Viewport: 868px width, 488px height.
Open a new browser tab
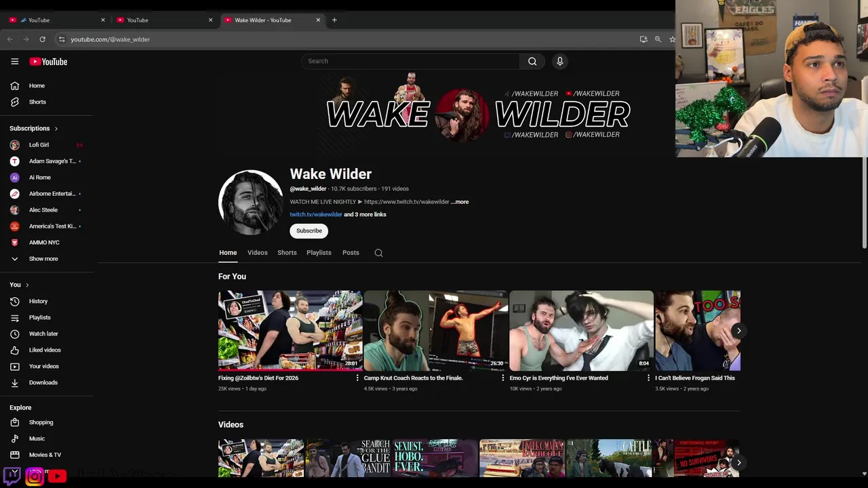click(x=334, y=20)
